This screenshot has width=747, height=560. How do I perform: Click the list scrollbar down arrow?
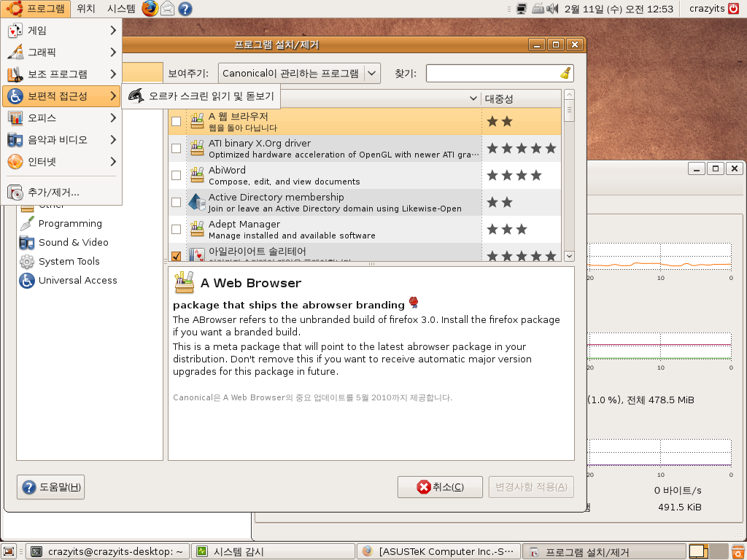(569, 256)
